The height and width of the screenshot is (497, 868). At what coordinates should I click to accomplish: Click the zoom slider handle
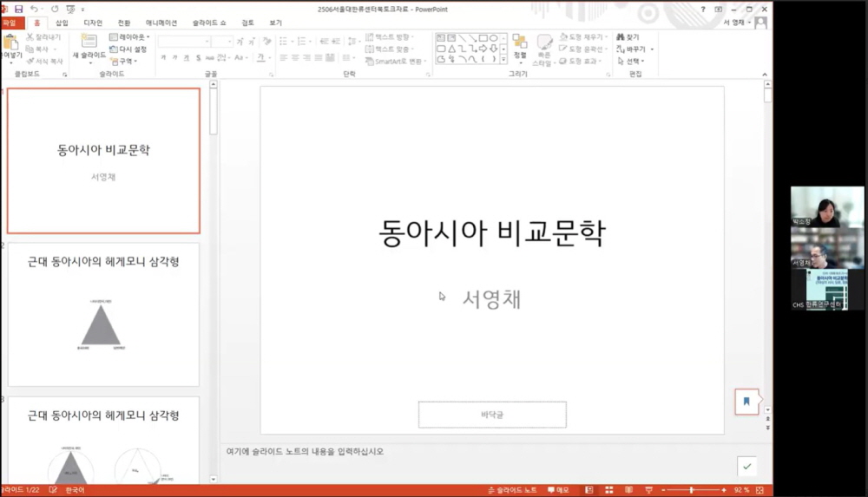(x=692, y=490)
